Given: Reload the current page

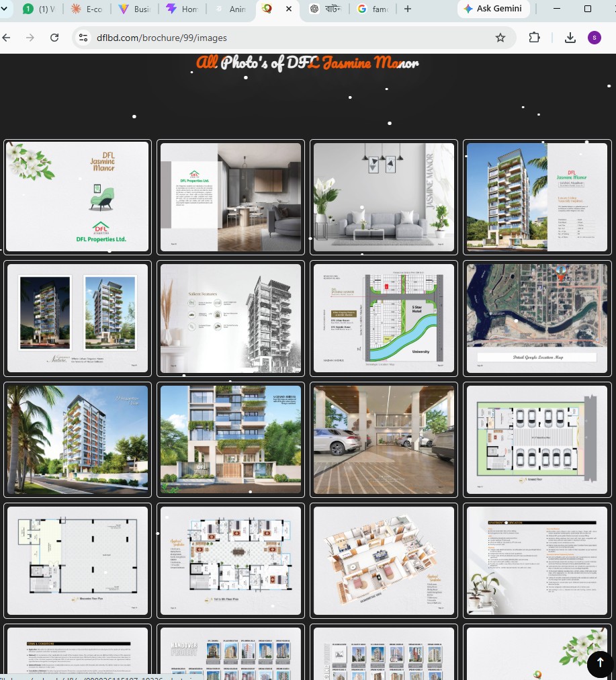Looking at the screenshot, I should pyautogui.click(x=54, y=38).
